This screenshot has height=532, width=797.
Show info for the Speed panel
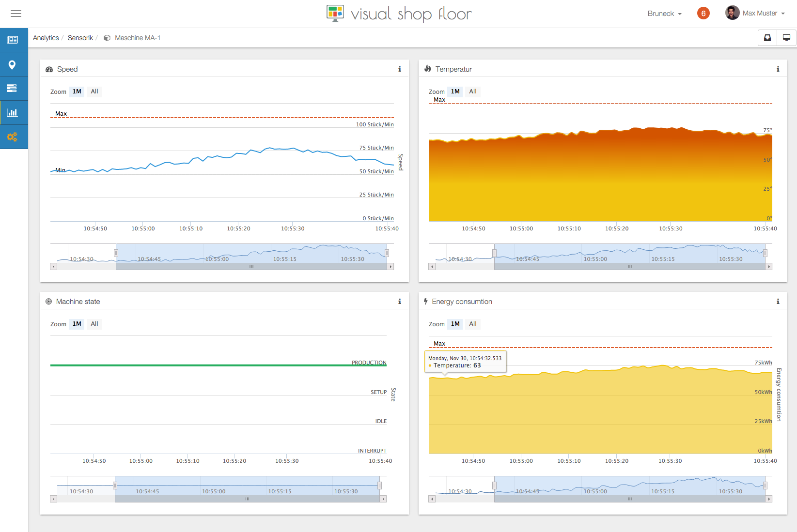[400, 69]
